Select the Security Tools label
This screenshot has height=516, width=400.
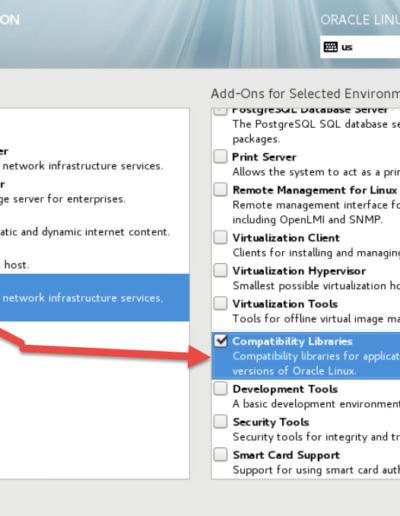[x=271, y=422]
